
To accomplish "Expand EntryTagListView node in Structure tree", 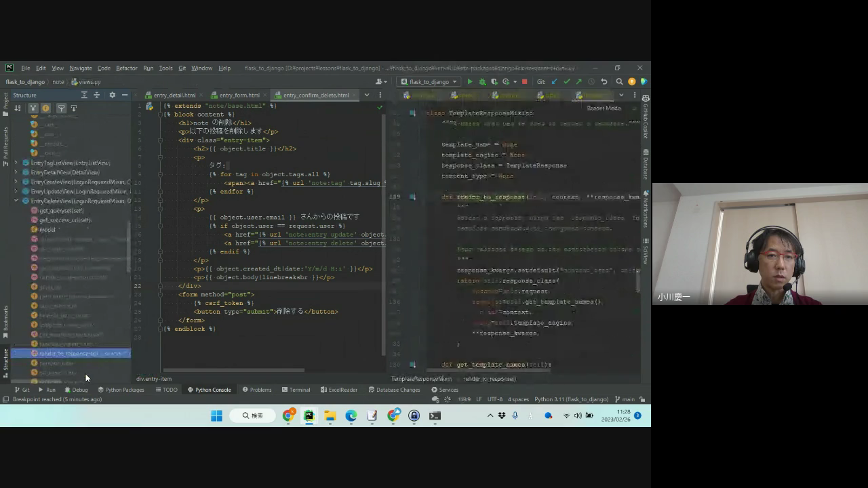I will [16, 163].
